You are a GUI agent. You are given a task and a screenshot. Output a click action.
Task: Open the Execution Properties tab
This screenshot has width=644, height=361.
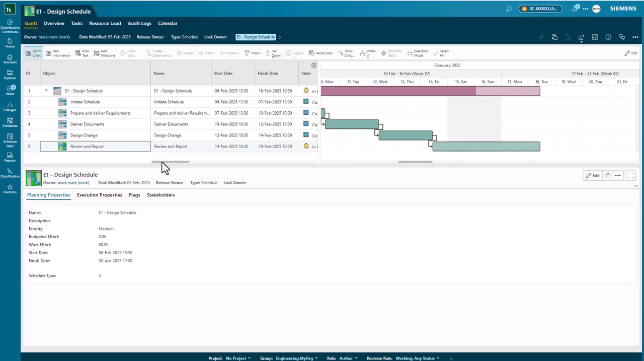coord(100,195)
